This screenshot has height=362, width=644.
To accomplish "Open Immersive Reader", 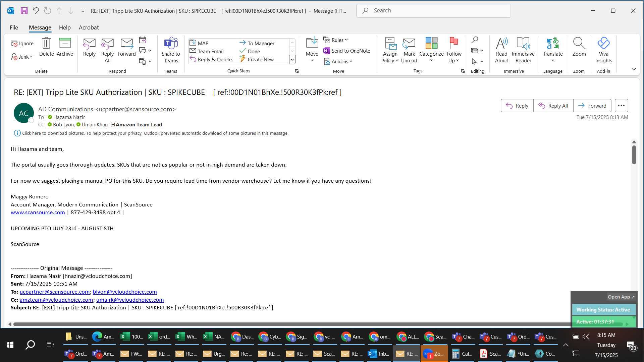I will [523, 50].
